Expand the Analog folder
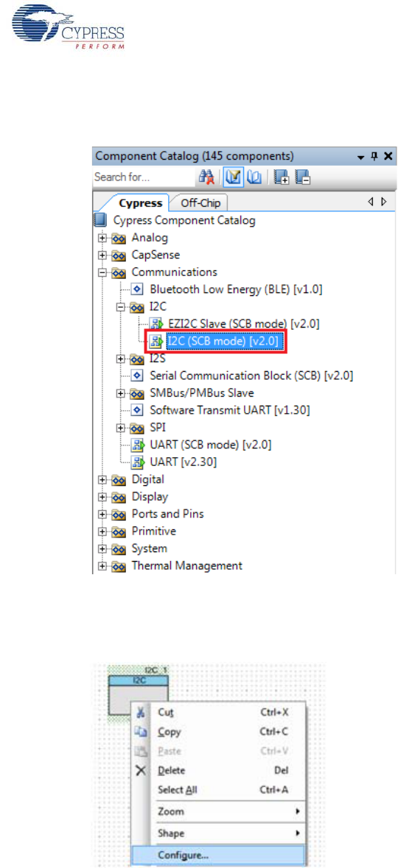 coord(102,238)
